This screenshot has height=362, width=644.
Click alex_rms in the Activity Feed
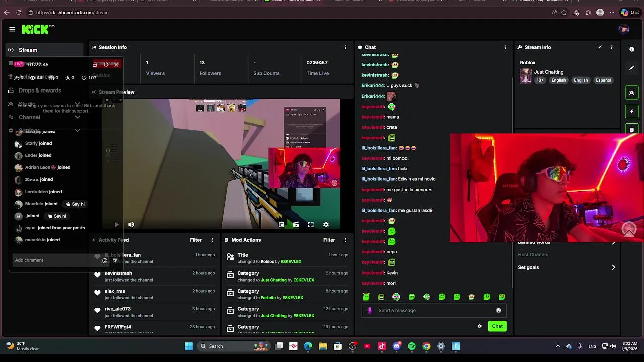click(115, 291)
